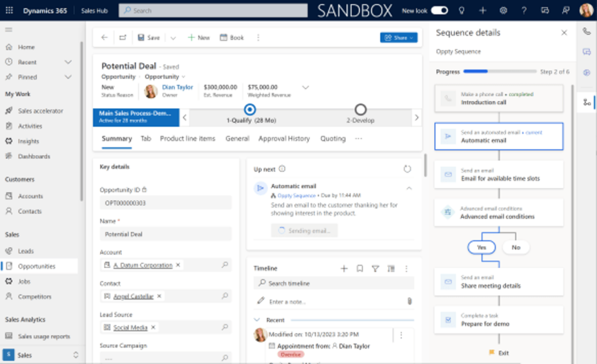
Task: Close the Sequence details panel
Action: pyautogui.click(x=564, y=33)
